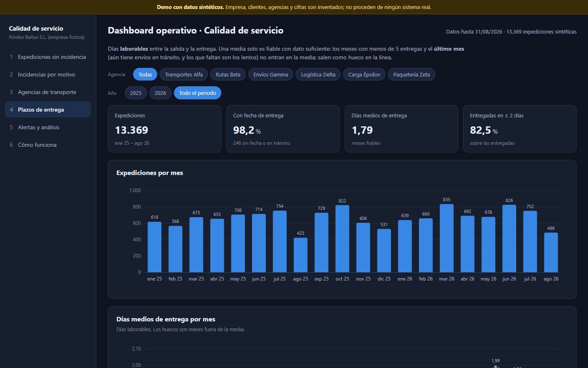
Task: Click the 13.369 total in the Expediciones card
Action: pos(131,130)
